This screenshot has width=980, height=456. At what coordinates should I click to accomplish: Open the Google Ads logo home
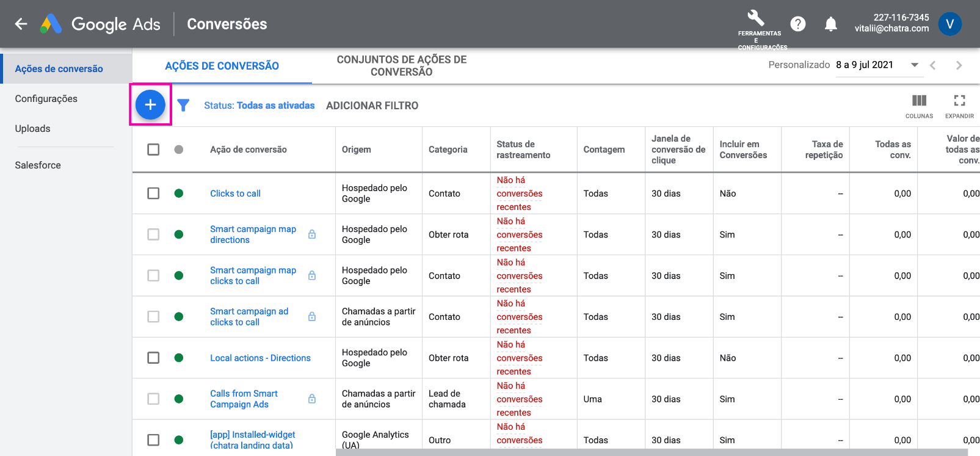100,24
